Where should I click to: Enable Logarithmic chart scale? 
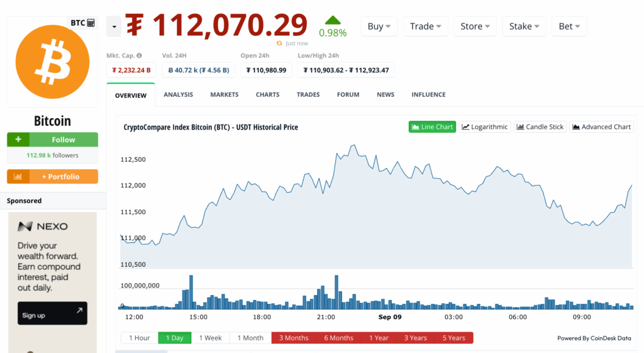(484, 126)
